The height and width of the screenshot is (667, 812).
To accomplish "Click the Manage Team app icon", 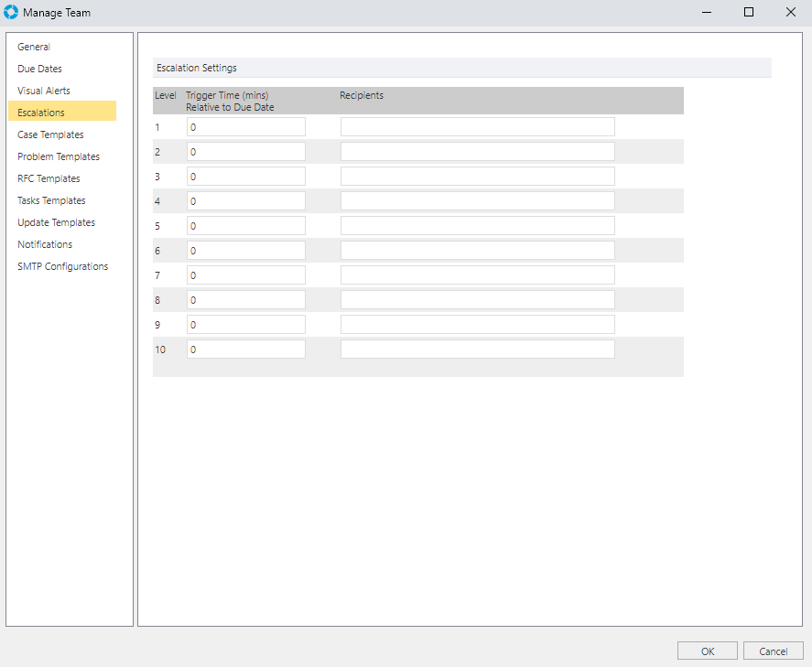I will point(11,12).
